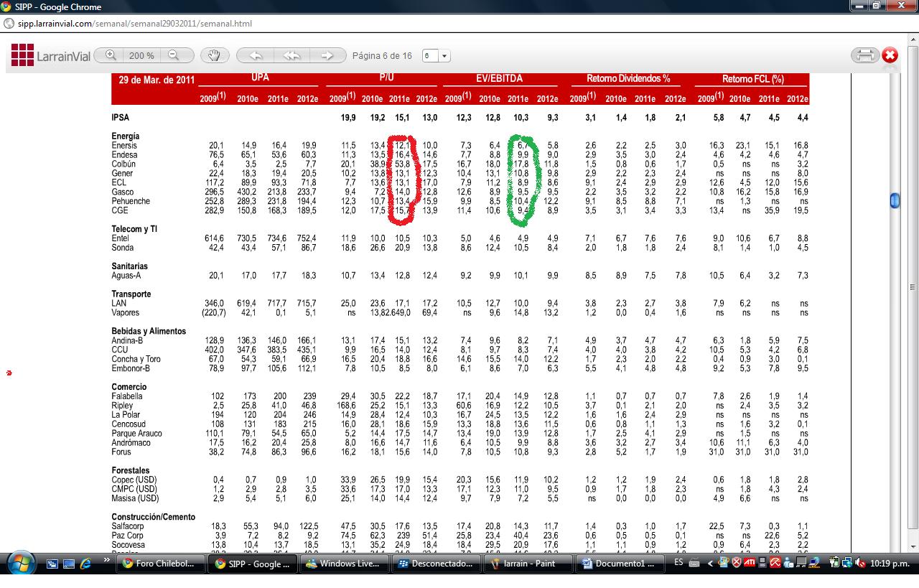Click the ATI tray icon
919x588 pixels.
750,562
